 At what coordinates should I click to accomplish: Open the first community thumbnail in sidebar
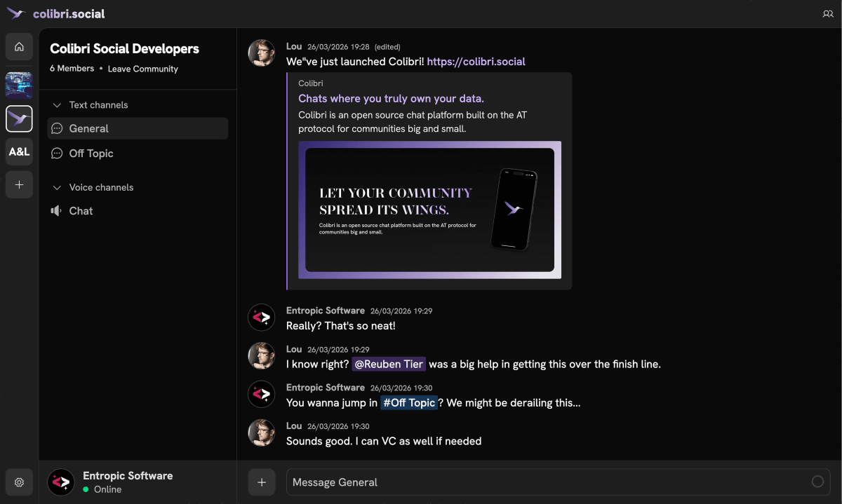pyautogui.click(x=19, y=85)
